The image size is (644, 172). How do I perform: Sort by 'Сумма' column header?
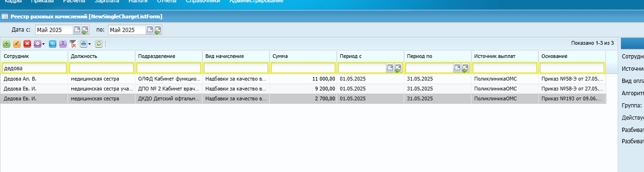(x=303, y=56)
